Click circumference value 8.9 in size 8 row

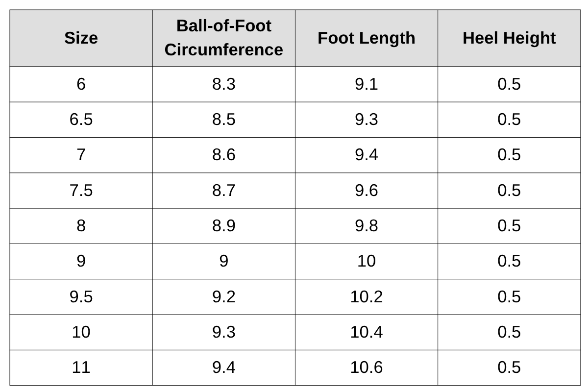tap(223, 226)
